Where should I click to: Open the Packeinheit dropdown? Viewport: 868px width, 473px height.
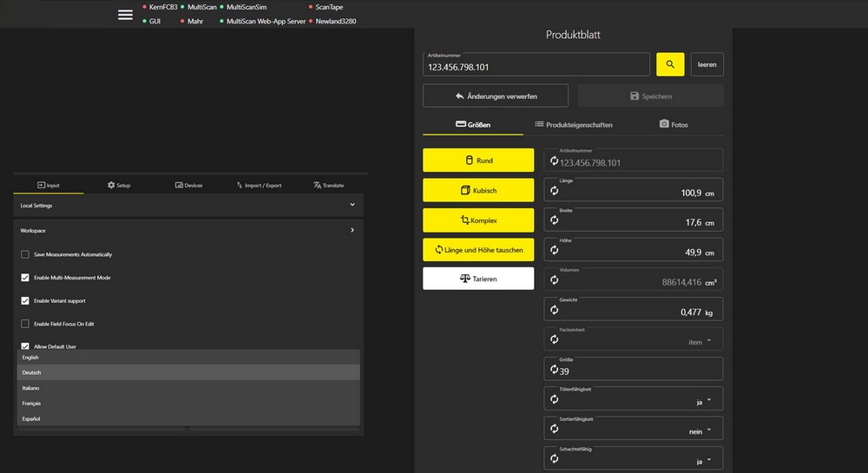(x=708, y=341)
